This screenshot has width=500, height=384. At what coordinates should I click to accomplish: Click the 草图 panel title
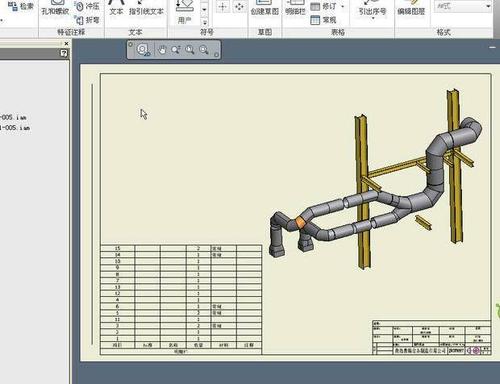click(265, 32)
